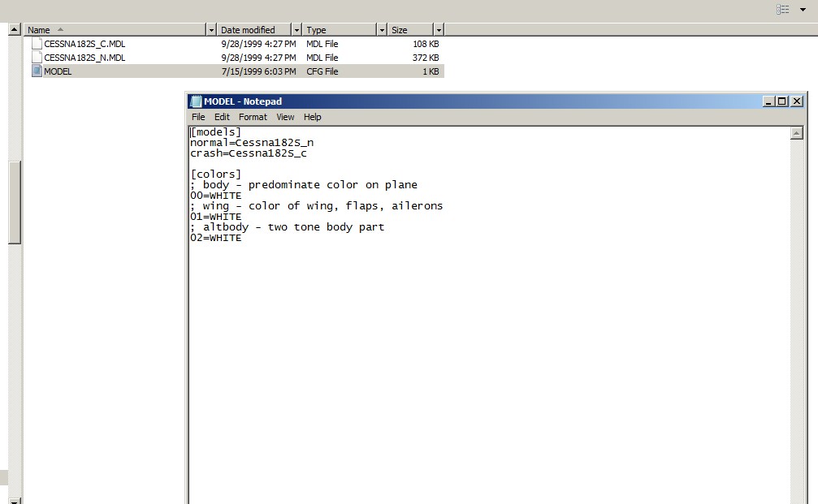Open the Name column filter dropdown arrow
Viewport: 818px width, 504px height.
click(x=212, y=30)
